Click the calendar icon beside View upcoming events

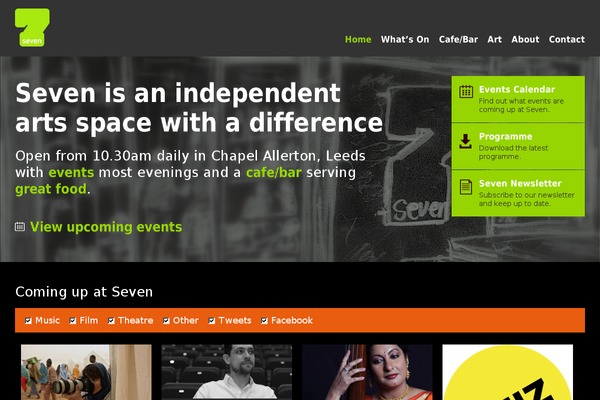(20, 227)
